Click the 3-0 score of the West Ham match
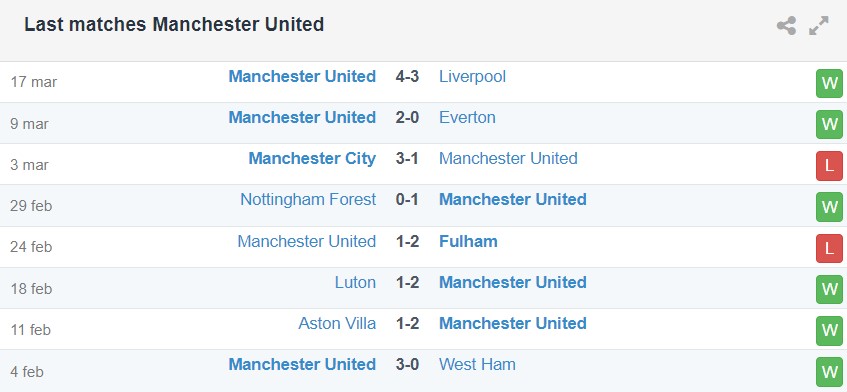The width and height of the screenshot is (847, 392). coord(407,364)
